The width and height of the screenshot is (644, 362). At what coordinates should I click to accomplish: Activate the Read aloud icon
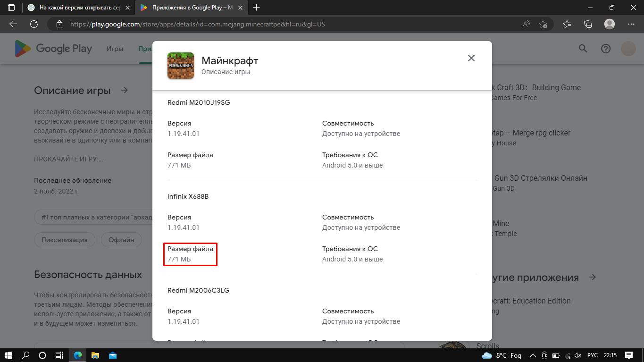[x=526, y=24]
